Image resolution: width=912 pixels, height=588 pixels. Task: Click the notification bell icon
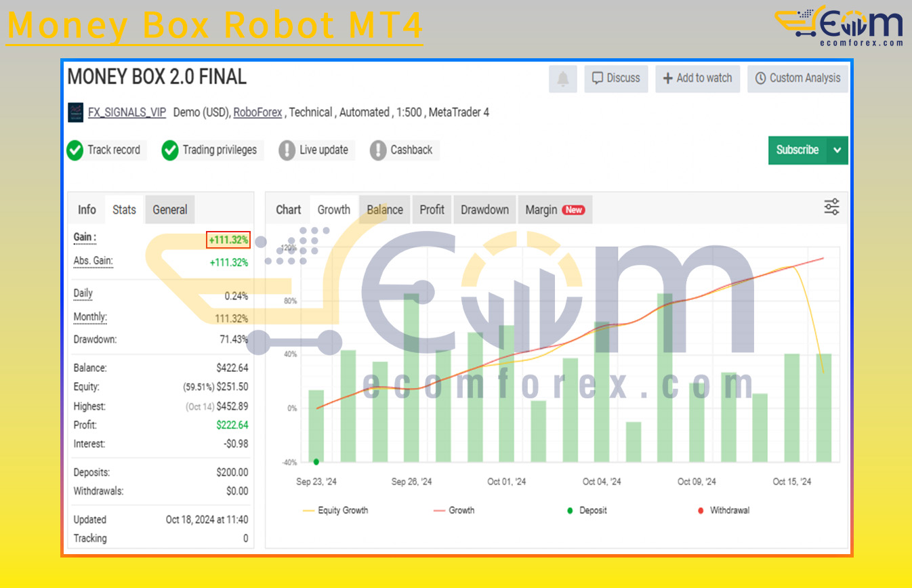pos(563,79)
